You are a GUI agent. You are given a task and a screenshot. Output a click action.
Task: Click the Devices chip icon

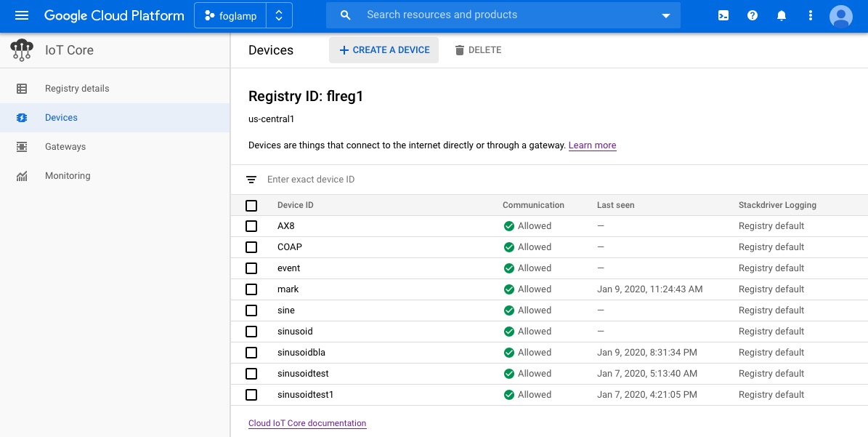pos(22,117)
